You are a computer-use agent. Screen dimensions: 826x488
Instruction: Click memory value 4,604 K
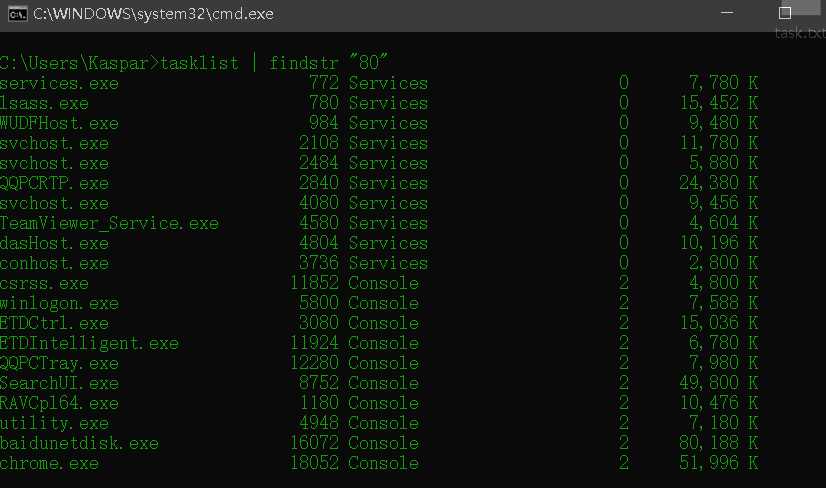tap(724, 223)
